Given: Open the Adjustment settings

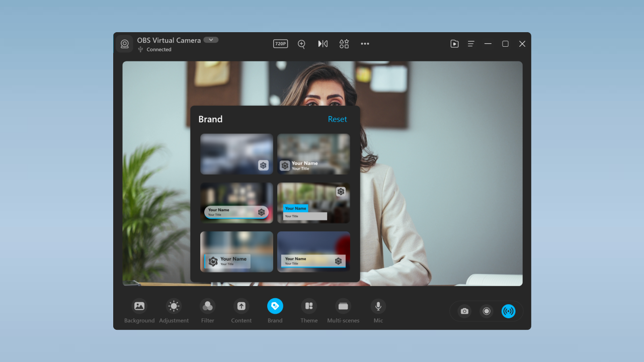Looking at the screenshot, I should (x=174, y=311).
